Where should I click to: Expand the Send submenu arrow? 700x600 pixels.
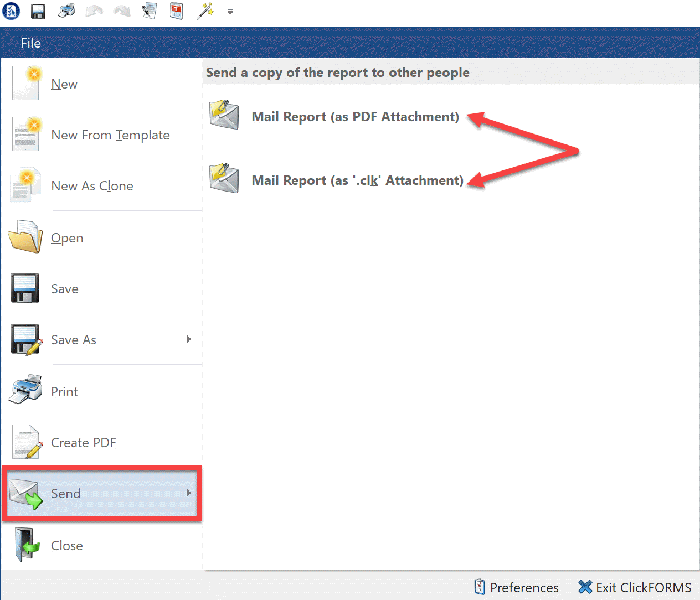[189, 493]
